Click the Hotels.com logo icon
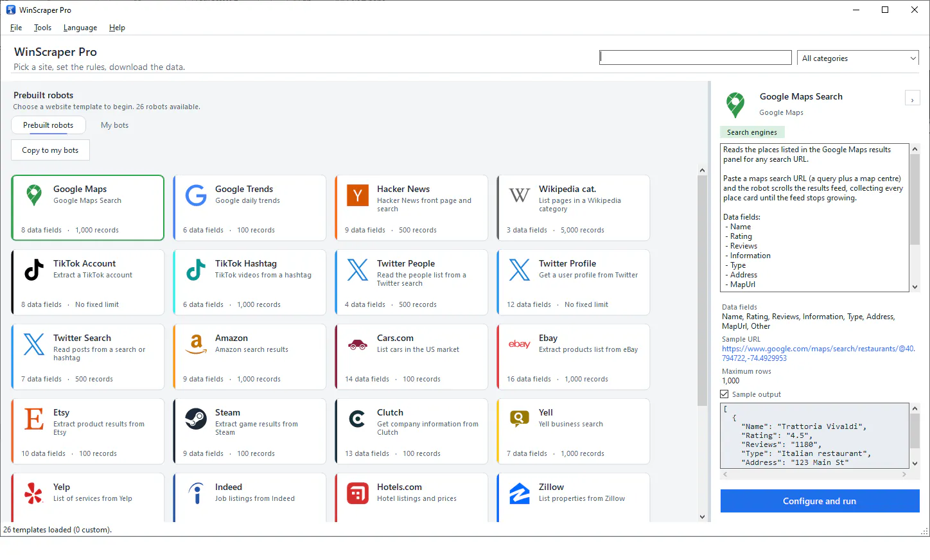 pos(358,493)
